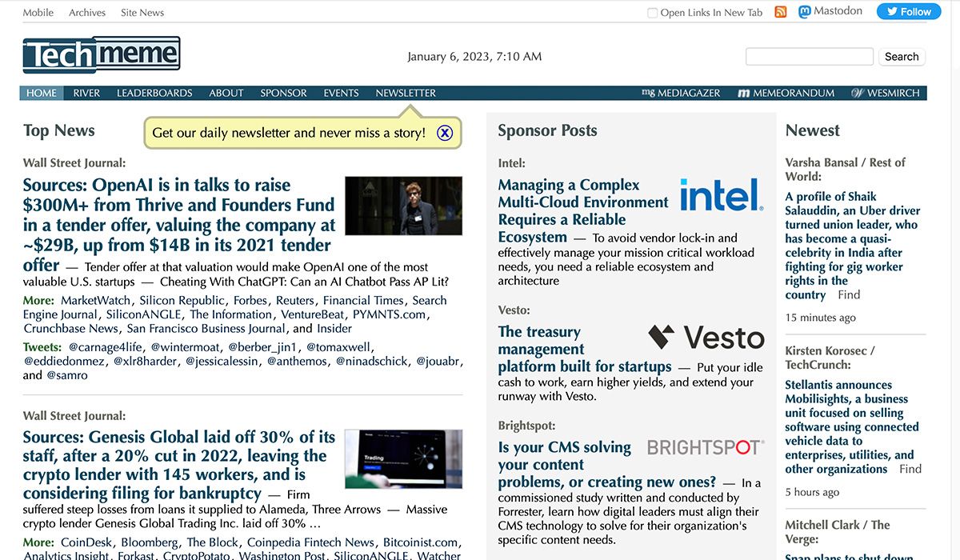This screenshot has width=960, height=560.
Task: Click the Twitter Follow button
Action: pos(909,12)
